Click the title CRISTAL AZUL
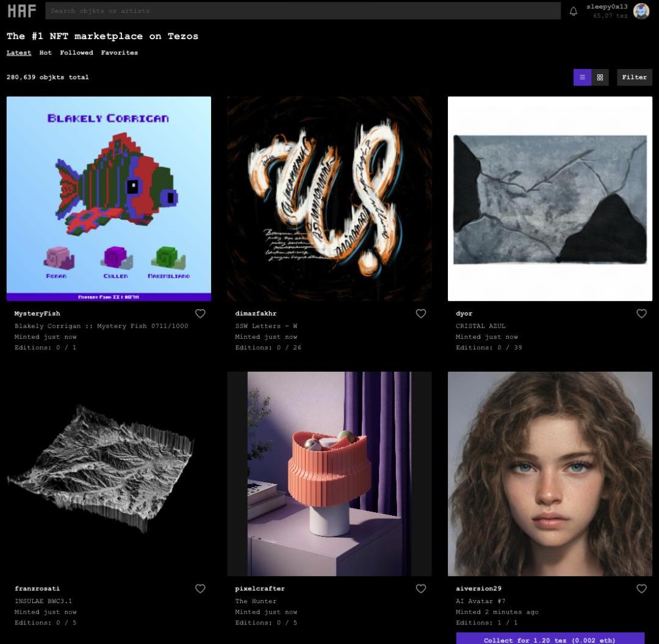Image resolution: width=659 pixels, height=644 pixels. point(481,326)
